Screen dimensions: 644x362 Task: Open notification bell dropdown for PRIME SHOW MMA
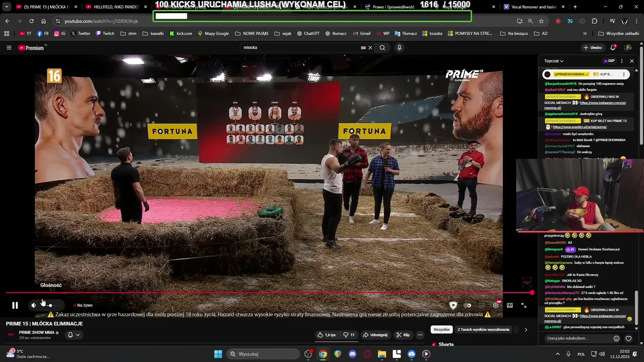coord(73,335)
